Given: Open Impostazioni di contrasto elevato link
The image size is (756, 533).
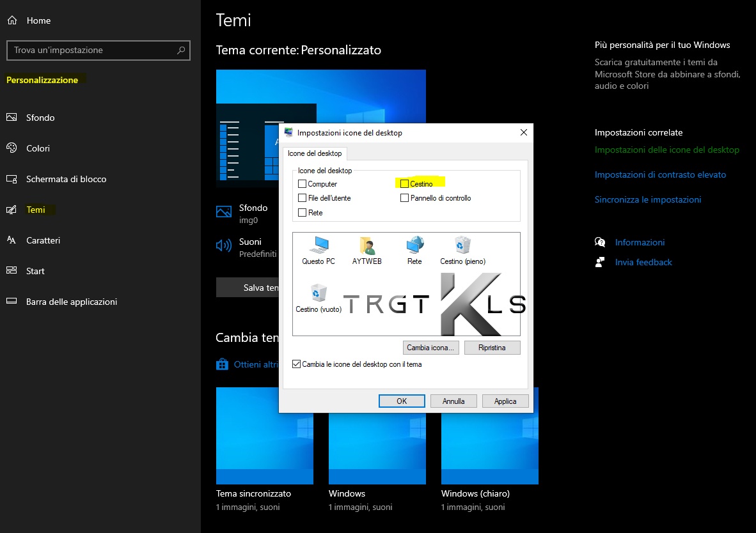Looking at the screenshot, I should [660, 174].
